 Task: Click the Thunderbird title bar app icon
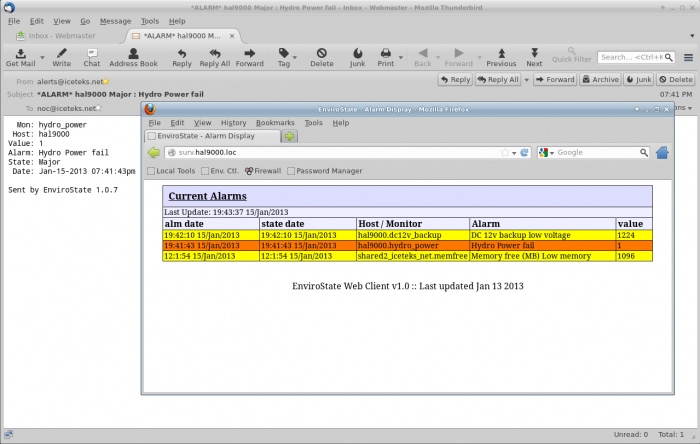coord(9,7)
